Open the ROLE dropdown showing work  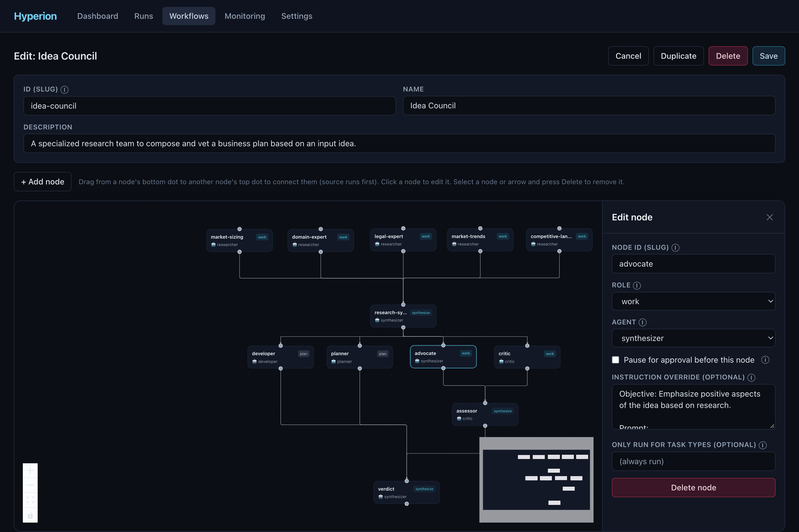tap(693, 301)
